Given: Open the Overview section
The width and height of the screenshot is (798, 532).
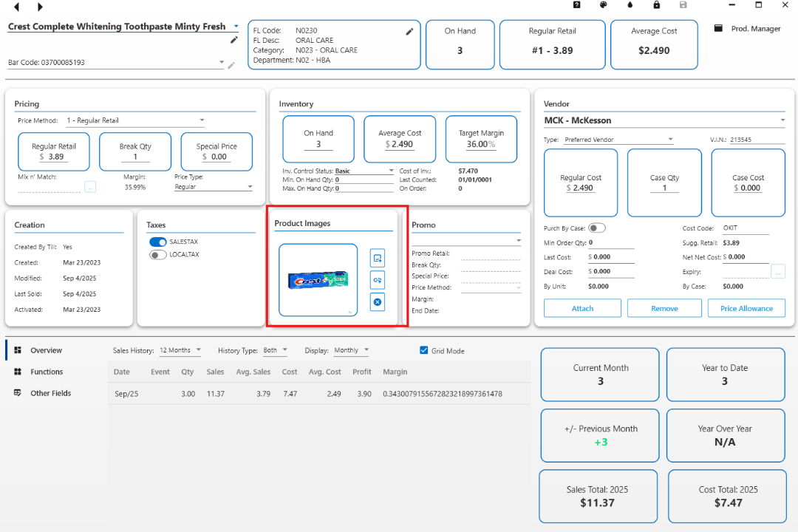Looking at the screenshot, I should click(46, 350).
